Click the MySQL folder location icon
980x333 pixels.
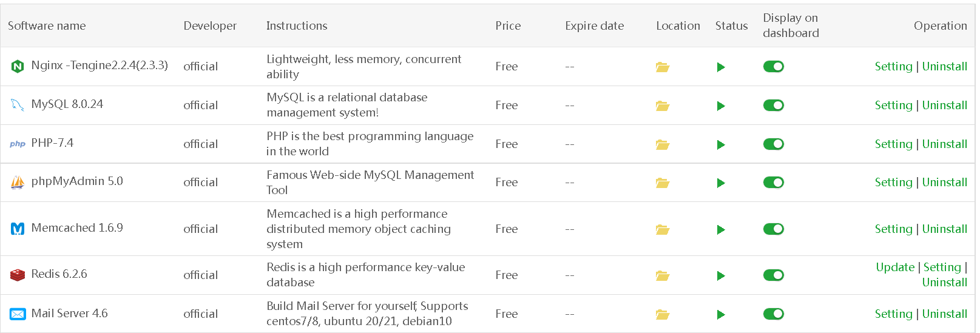(662, 106)
